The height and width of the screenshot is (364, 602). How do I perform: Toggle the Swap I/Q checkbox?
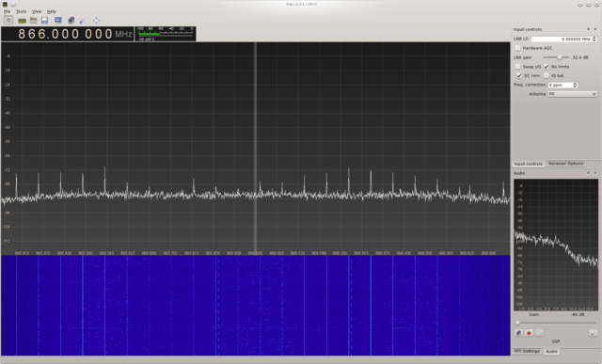coord(518,67)
